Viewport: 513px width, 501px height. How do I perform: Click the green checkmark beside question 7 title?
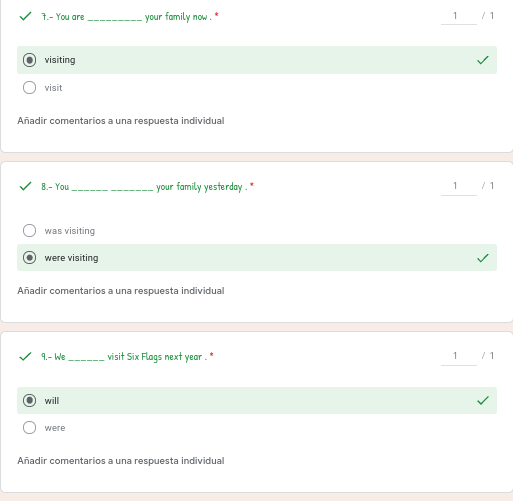25,16
